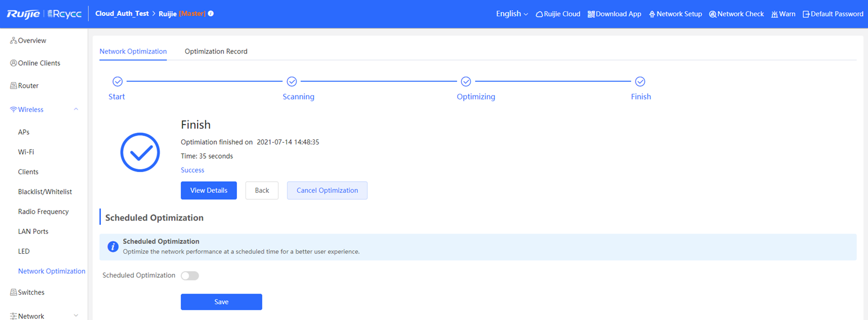Click the Scanning step check circle
Screen dimensions: 868x320
(x=292, y=82)
